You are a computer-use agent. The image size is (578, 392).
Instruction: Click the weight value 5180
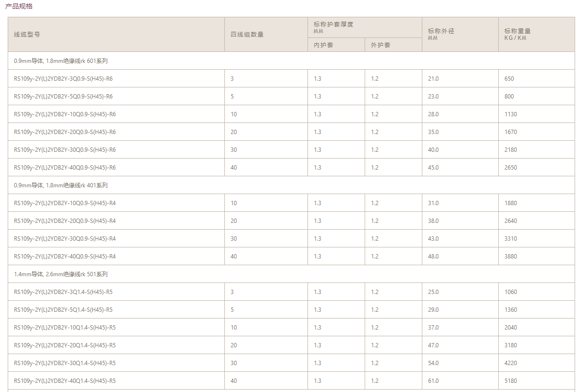[x=511, y=381]
